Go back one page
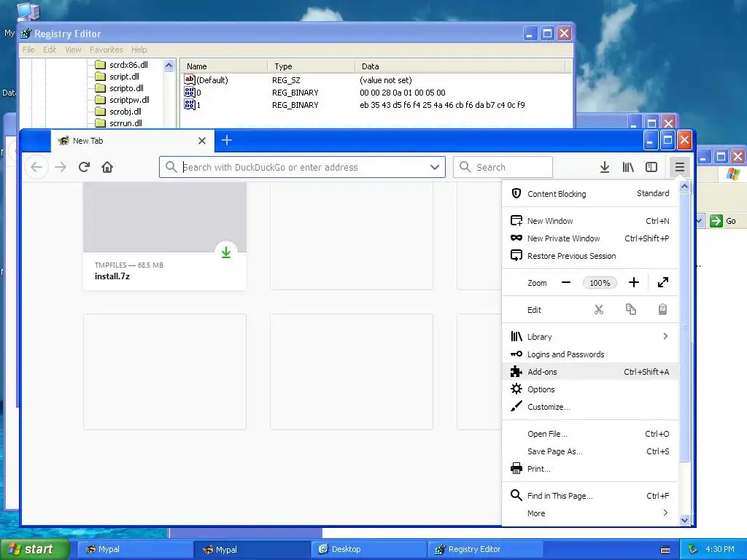 (36, 167)
